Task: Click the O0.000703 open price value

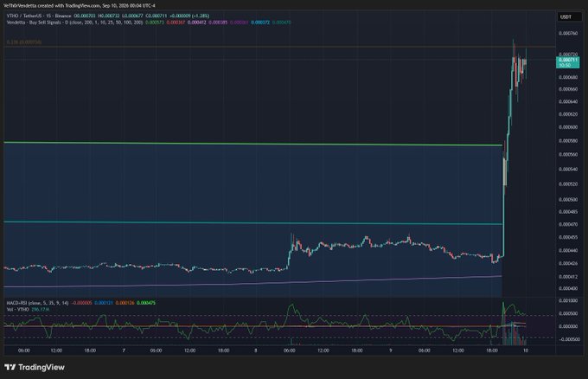Action: click(x=85, y=16)
